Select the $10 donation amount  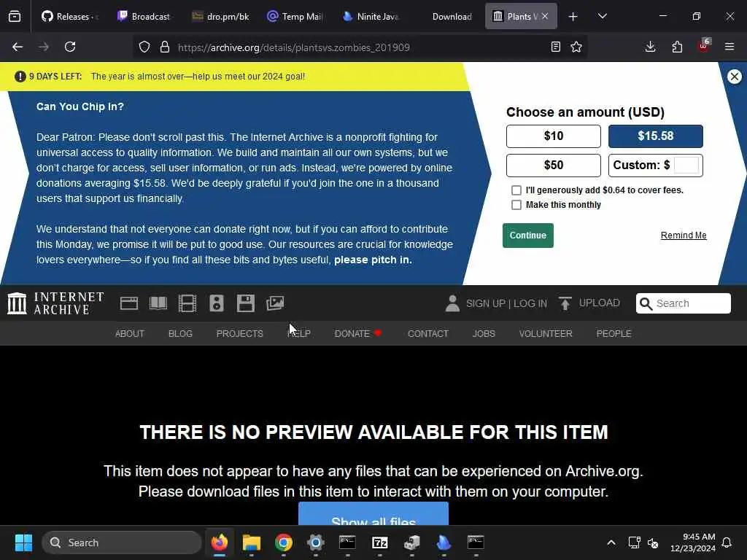coord(553,136)
